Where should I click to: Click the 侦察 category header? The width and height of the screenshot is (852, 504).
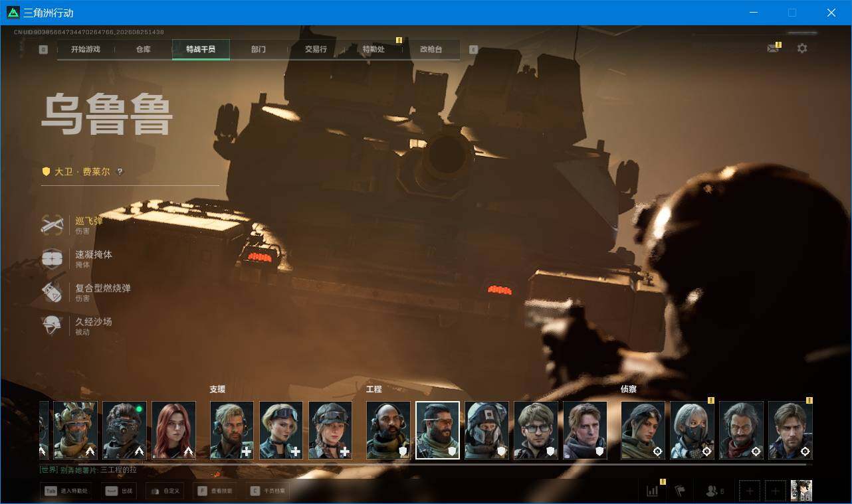[x=629, y=389]
